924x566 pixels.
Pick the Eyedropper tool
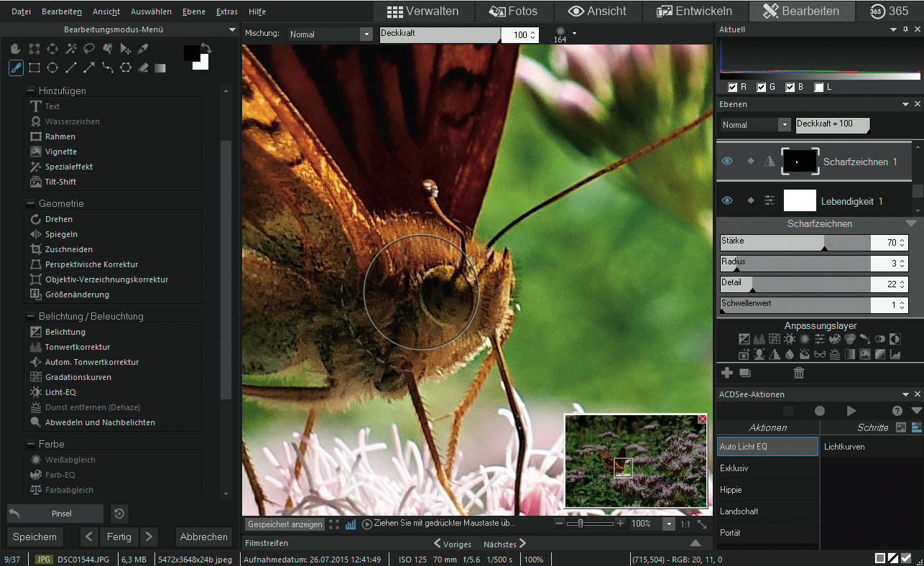click(143, 49)
